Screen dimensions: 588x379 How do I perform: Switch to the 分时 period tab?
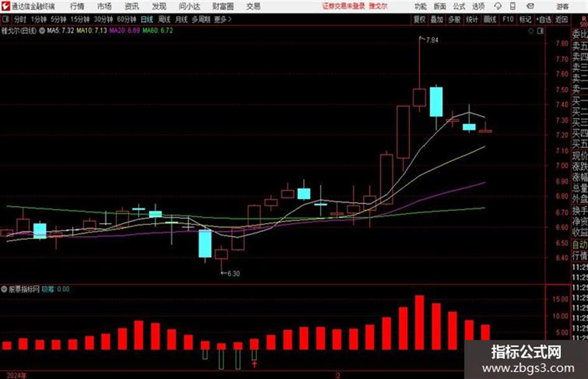(x=21, y=19)
